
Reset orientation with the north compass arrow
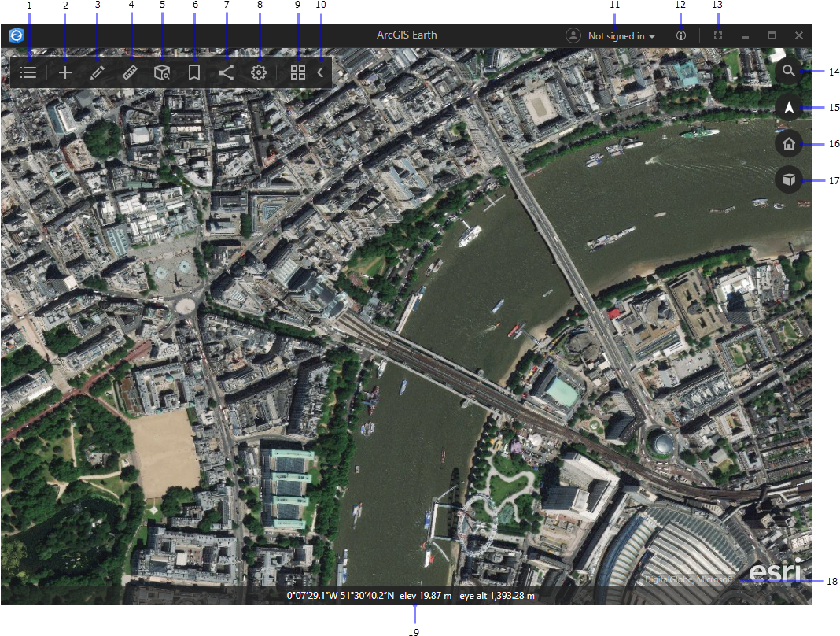789,108
